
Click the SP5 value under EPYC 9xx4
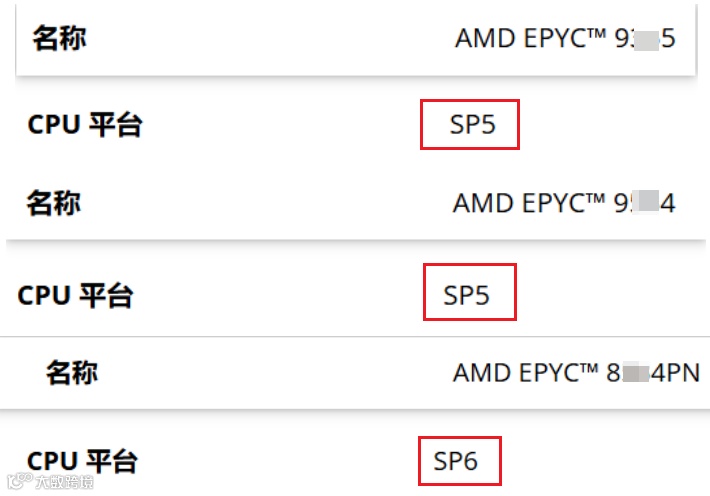tap(469, 294)
